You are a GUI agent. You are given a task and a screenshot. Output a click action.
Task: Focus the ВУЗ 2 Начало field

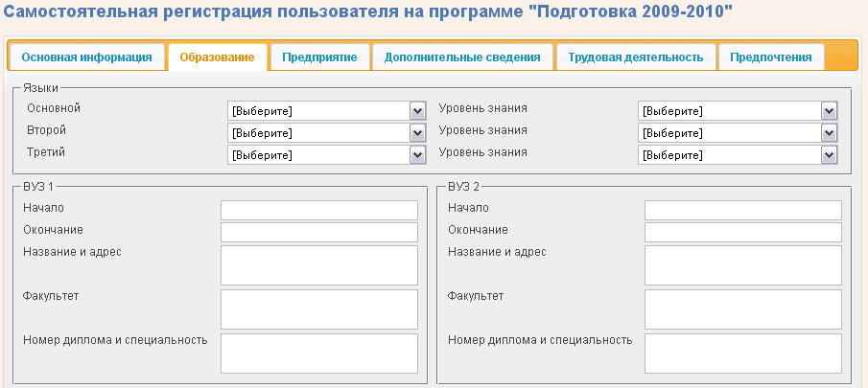click(743, 211)
